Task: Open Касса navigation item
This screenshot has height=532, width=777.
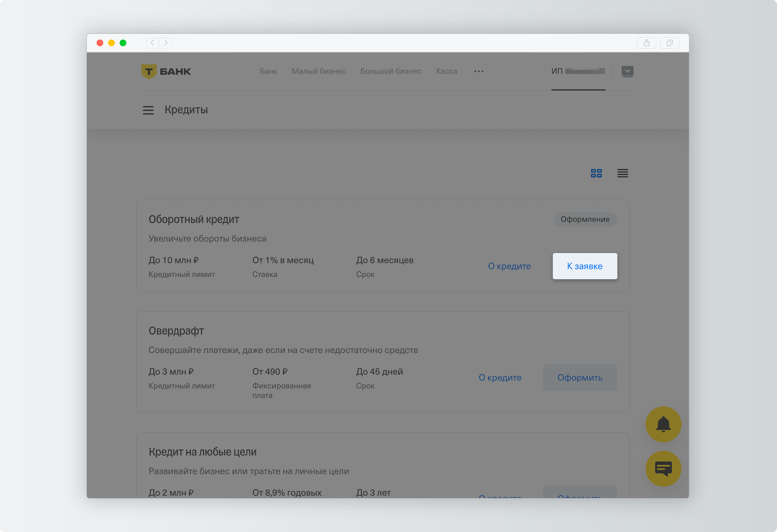Action: tap(446, 71)
